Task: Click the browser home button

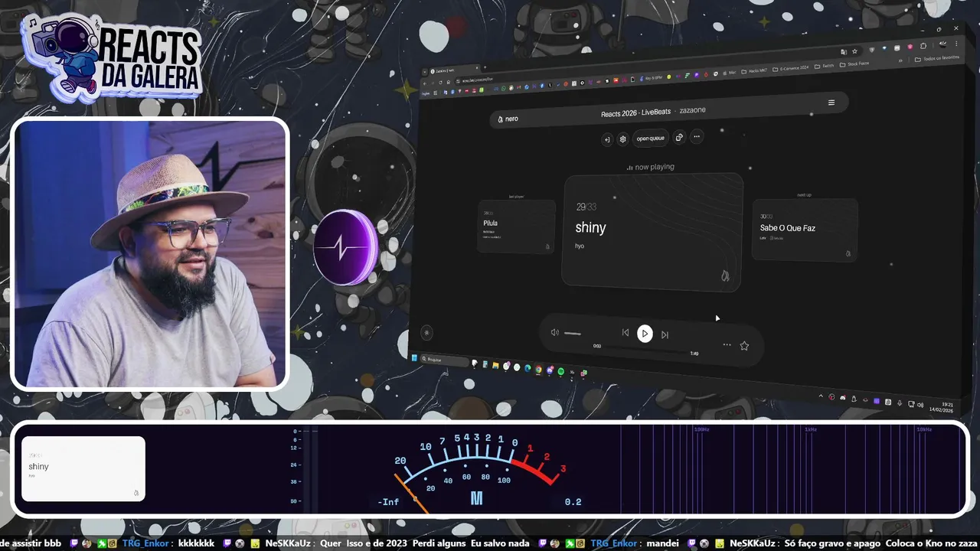Action: click(x=448, y=82)
